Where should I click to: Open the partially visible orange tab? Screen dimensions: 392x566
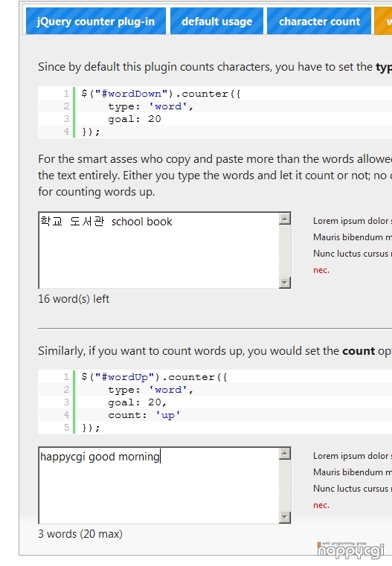pyautogui.click(x=383, y=22)
